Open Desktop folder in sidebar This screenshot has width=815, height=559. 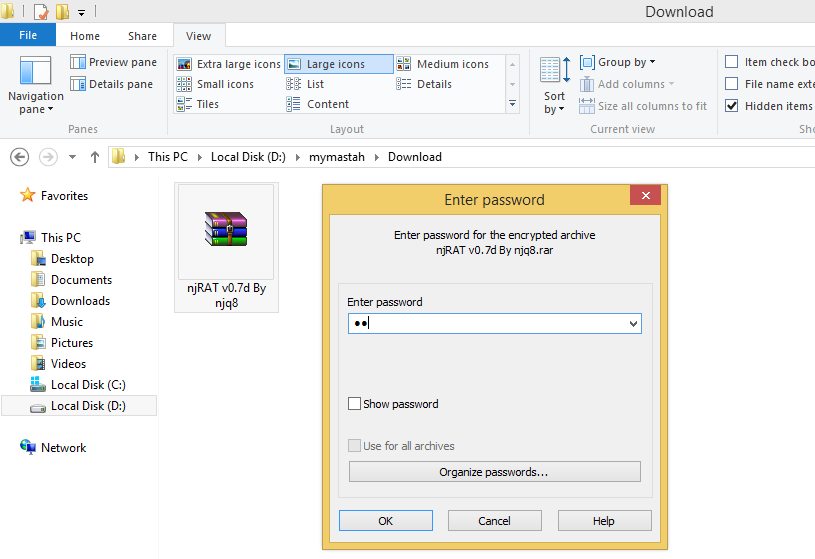point(62,258)
